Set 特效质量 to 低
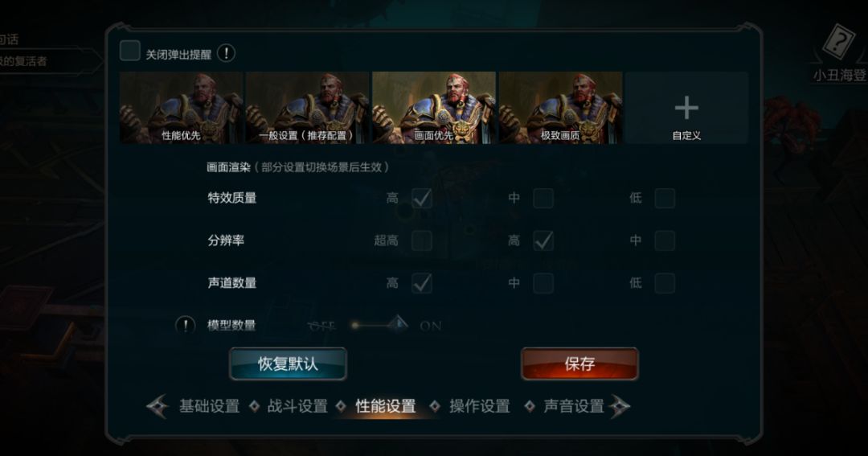 pos(665,198)
